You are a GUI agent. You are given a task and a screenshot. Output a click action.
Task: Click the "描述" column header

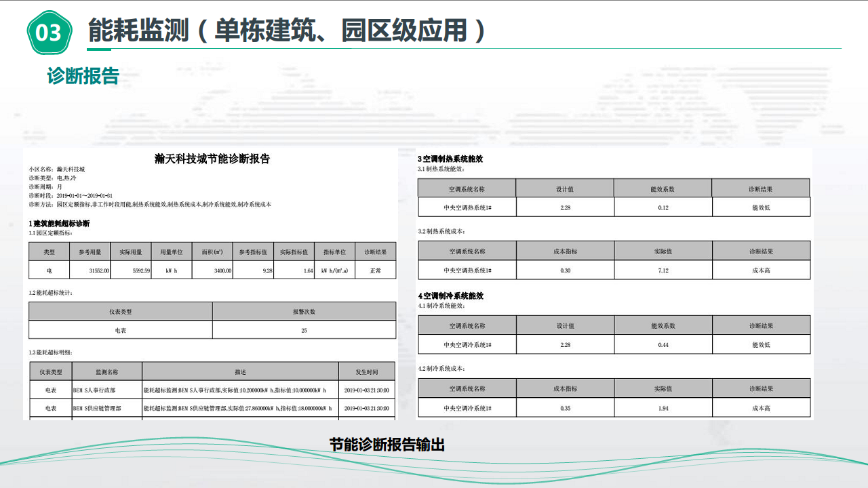click(x=240, y=371)
